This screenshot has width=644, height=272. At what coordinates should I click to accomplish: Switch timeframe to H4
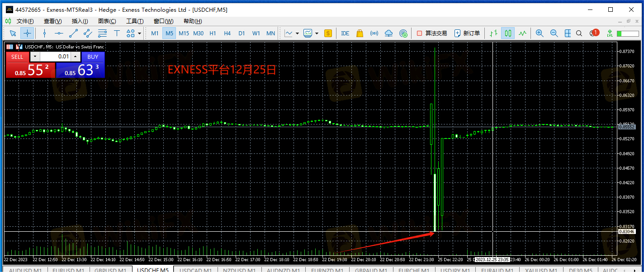227,33
